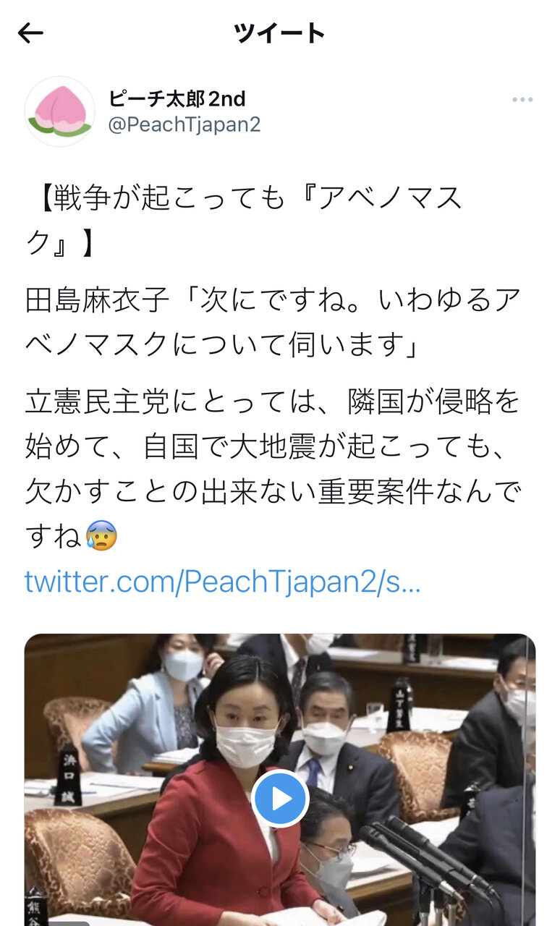Viewport: 560px width, 926px height.
Task: Select the 立憲民主党にとっては paragraph
Action: (273, 469)
